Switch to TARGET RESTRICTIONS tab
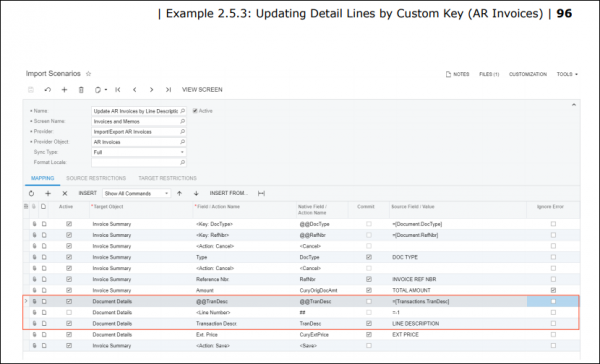Viewport: 600px width, 364px height. click(167, 178)
